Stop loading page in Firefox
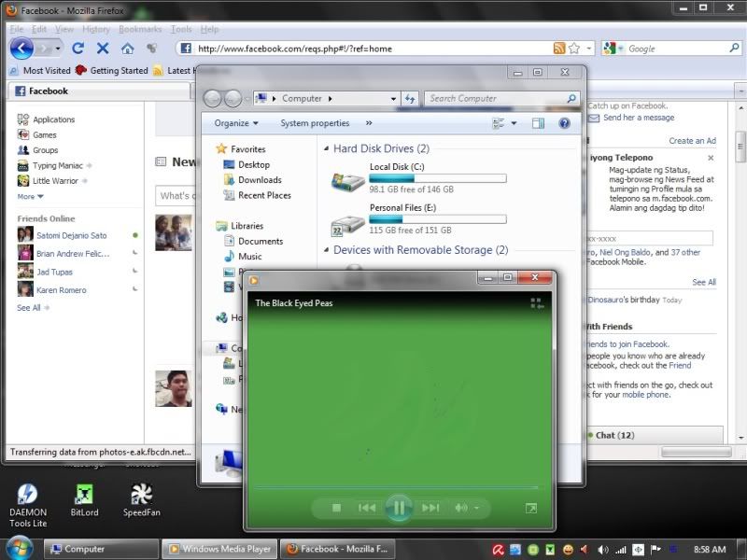747x560 pixels. tap(103, 49)
